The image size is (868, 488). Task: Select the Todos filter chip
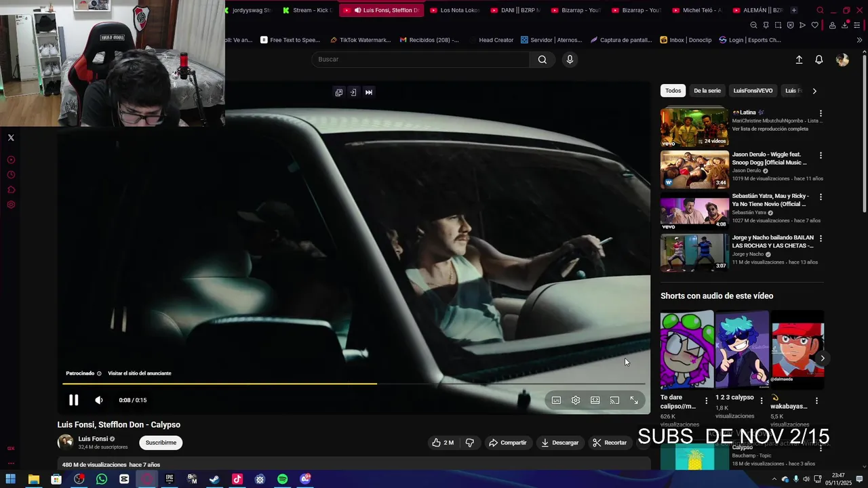pos(673,91)
